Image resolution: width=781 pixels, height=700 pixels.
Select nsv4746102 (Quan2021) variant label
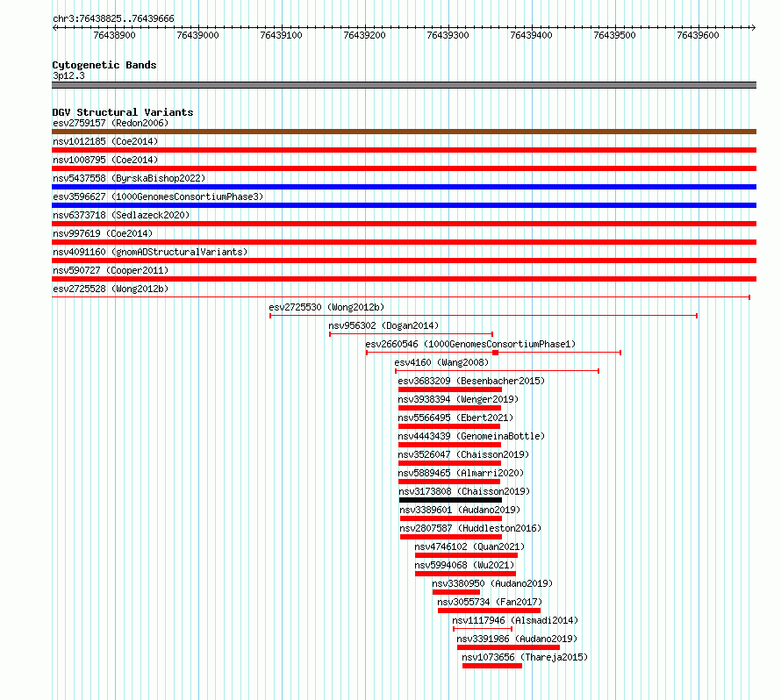(469, 546)
